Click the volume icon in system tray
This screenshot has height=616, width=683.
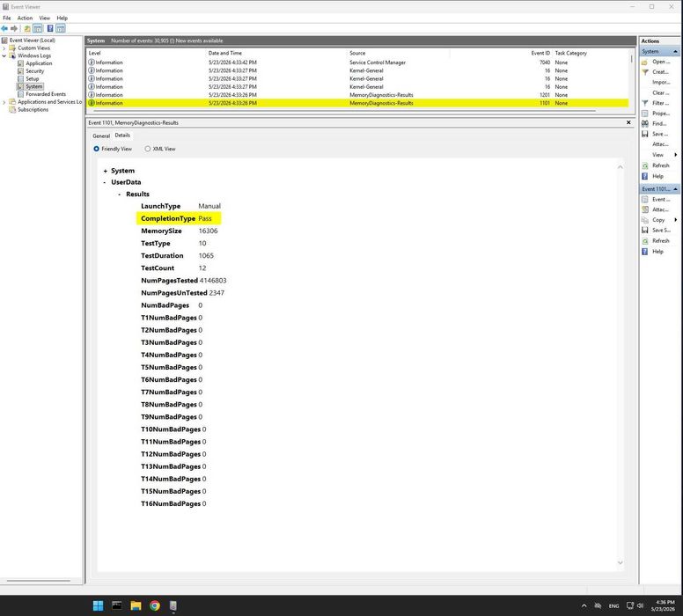point(641,605)
